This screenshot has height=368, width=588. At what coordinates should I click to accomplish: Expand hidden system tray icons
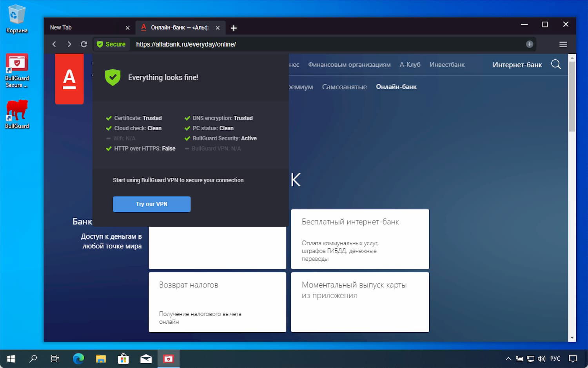[x=508, y=358]
